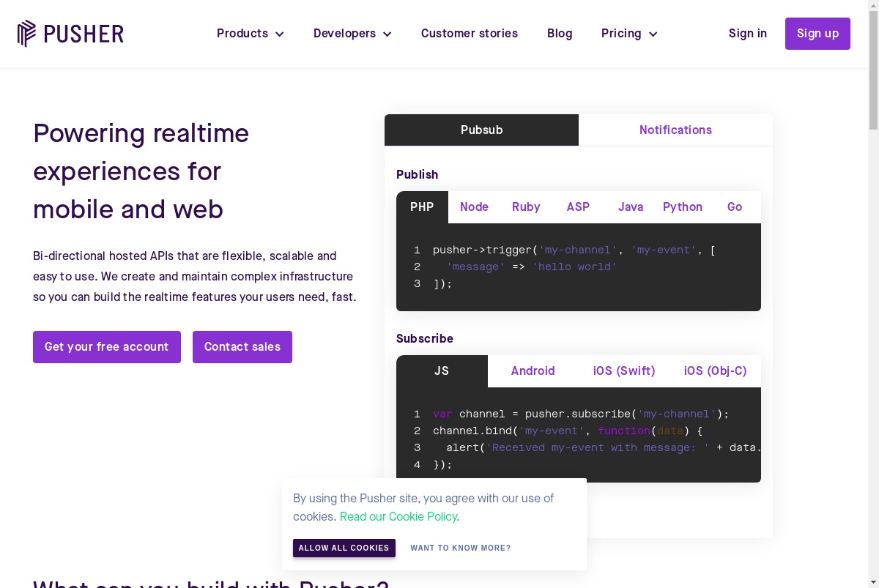Select ASP publish code tab

(x=578, y=207)
